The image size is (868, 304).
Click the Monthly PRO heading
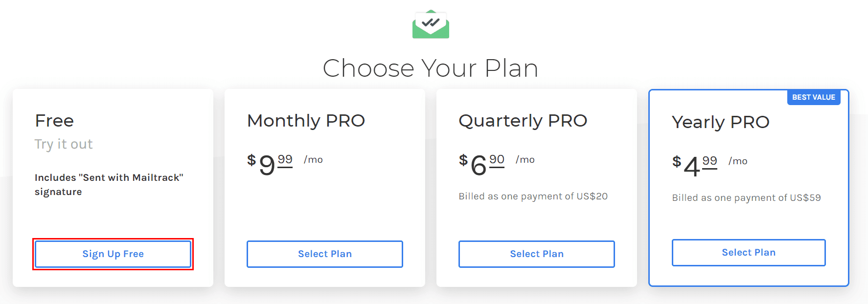[306, 121]
